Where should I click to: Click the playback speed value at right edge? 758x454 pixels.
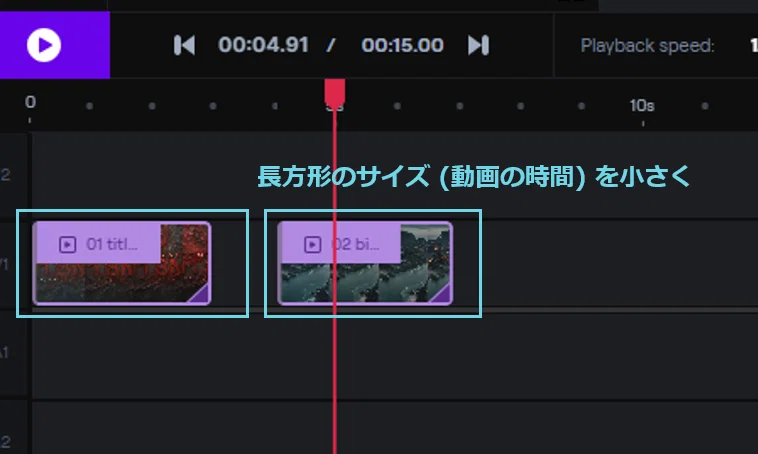click(754, 46)
